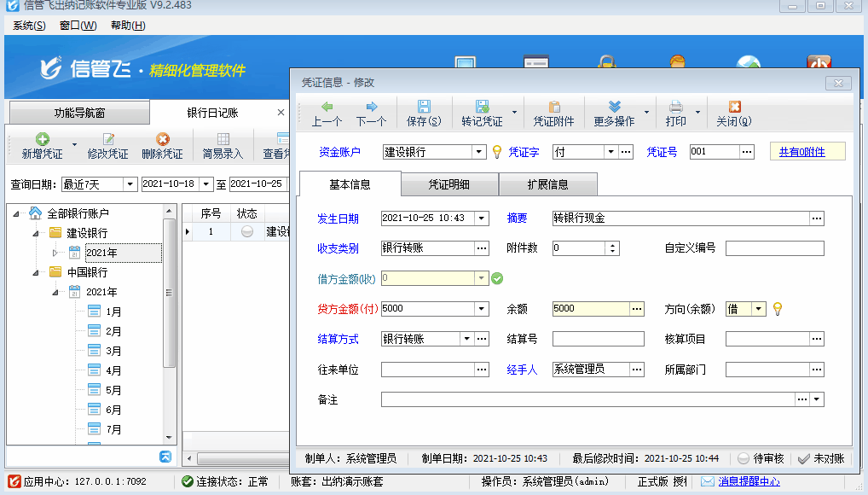868x495 pixels.
Task: Click the green check beside 借方金额
Action: click(x=497, y=278)
